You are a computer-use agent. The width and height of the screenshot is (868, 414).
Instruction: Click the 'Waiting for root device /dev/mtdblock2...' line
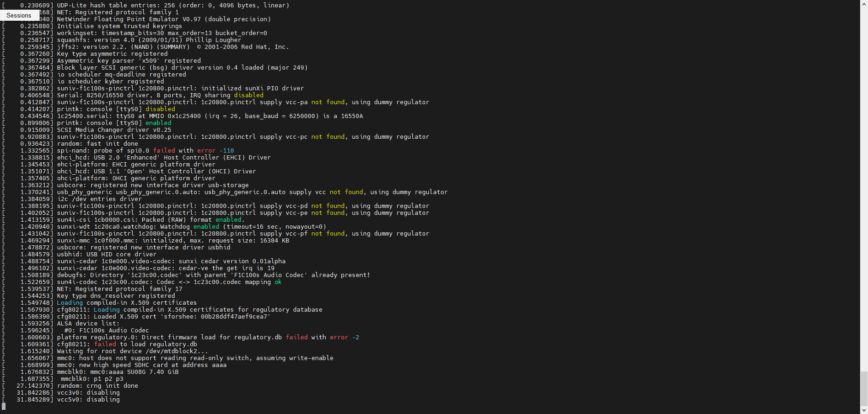pyautogui.click(x=132, y=351)
